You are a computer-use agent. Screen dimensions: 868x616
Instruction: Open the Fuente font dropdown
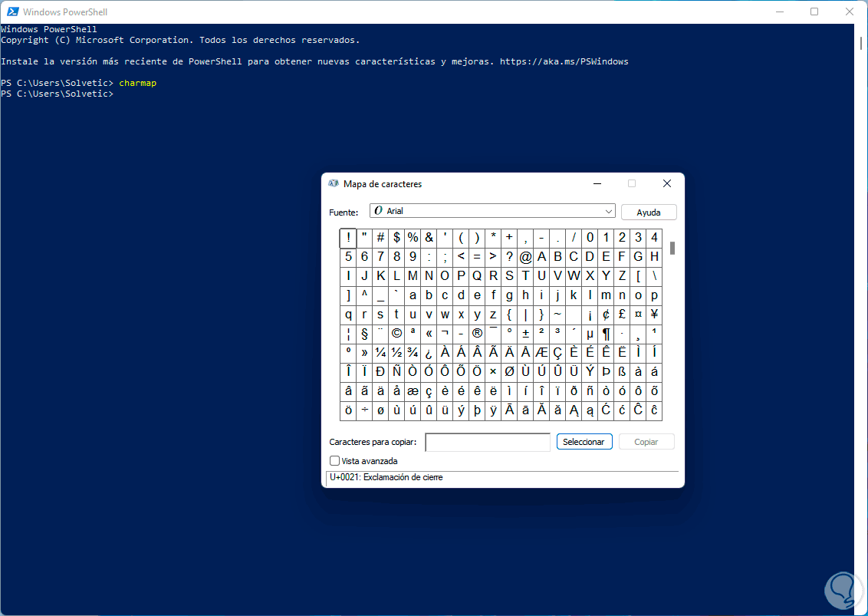(493, 211)
